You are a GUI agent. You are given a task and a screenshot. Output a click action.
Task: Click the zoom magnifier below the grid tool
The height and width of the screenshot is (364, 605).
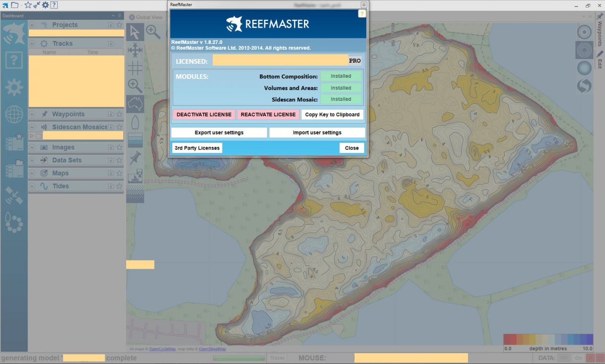pos(135,86)
